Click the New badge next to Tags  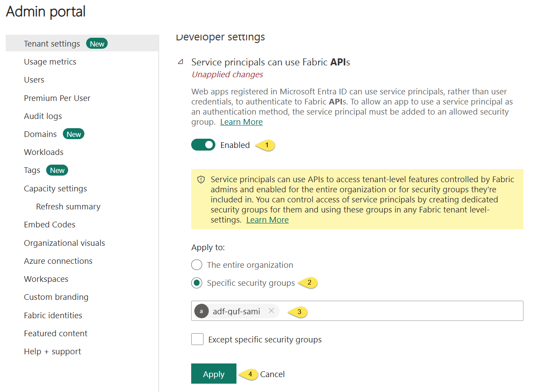coord(57,170)
